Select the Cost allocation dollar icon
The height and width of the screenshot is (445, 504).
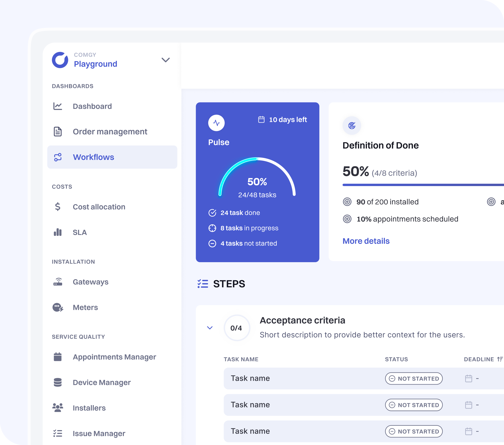(x=58, y=207)
